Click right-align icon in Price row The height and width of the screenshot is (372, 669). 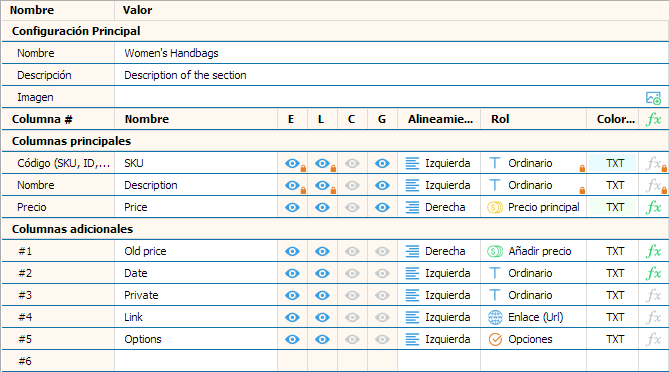412,207
